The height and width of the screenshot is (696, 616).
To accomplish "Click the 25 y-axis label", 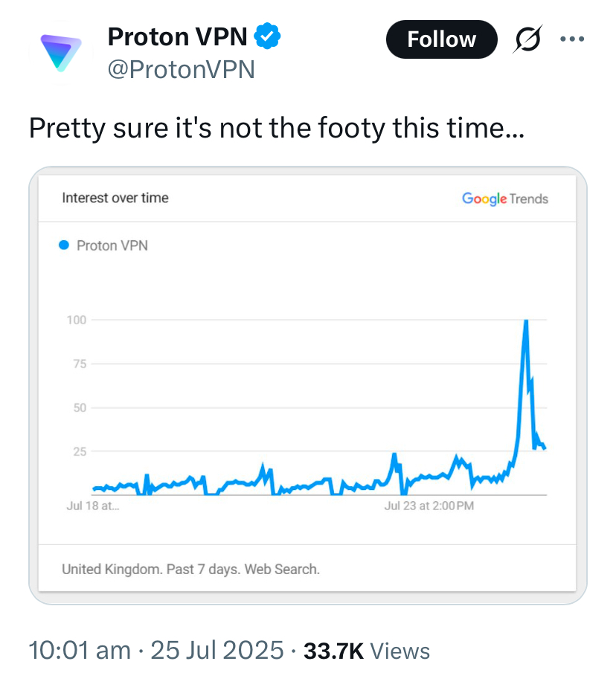I will pyautogui.click(x=79, y=451).
